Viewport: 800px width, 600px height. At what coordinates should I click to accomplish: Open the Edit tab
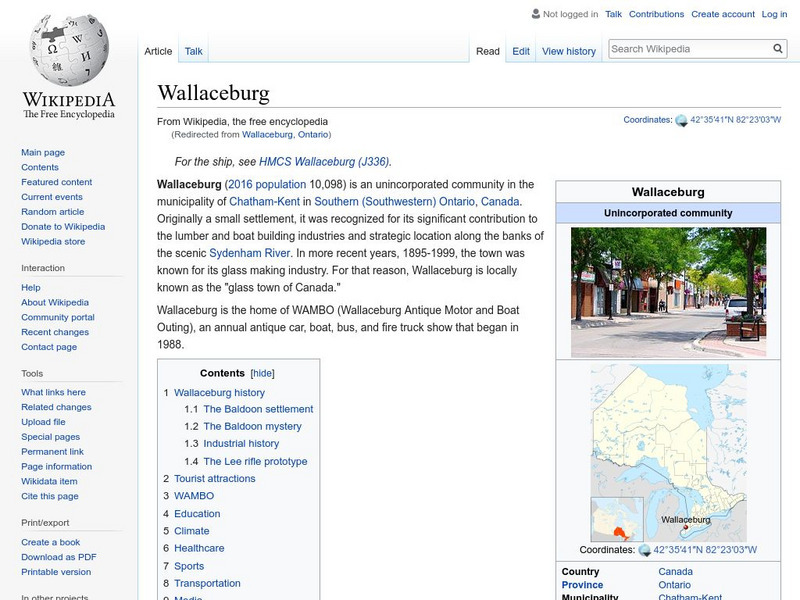point(521,51)
